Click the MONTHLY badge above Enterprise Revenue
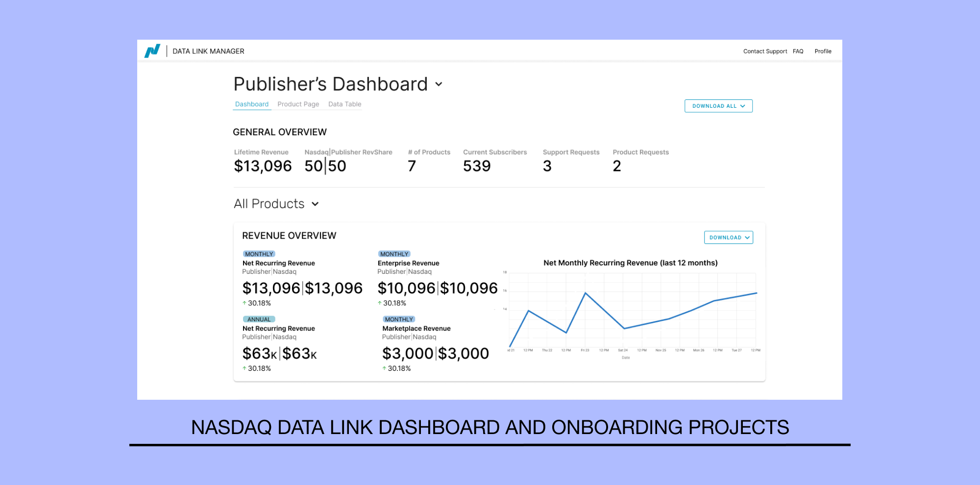This screenshot has width=980, height=485. coord(394,254)
